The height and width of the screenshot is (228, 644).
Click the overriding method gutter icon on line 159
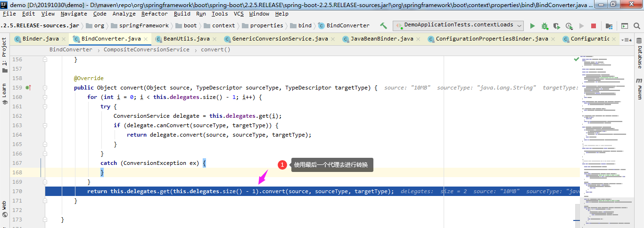pyautogui.click(x=28, y=88)
